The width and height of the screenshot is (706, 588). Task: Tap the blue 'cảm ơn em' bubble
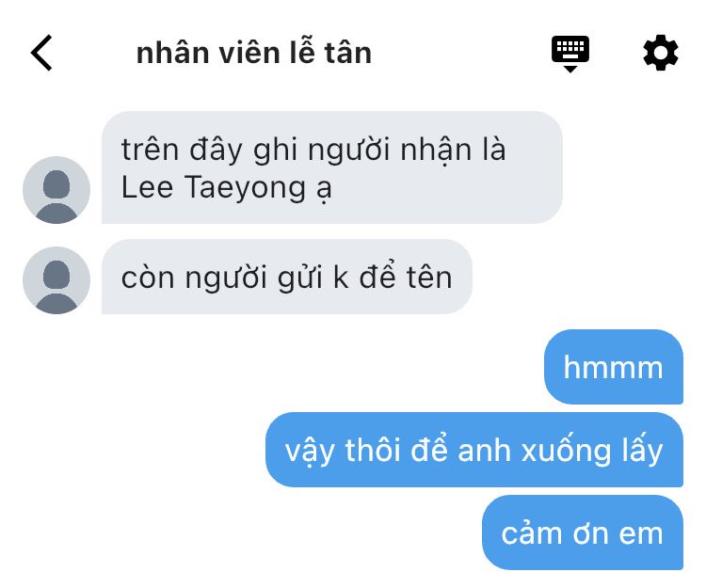(582, 532)
